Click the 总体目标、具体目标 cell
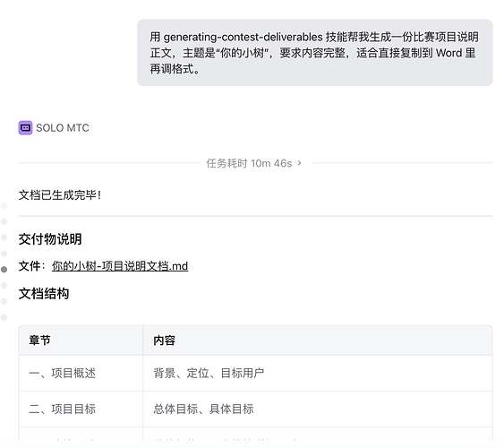This screenshot has height=448, width=504. [x=318, y=409]
